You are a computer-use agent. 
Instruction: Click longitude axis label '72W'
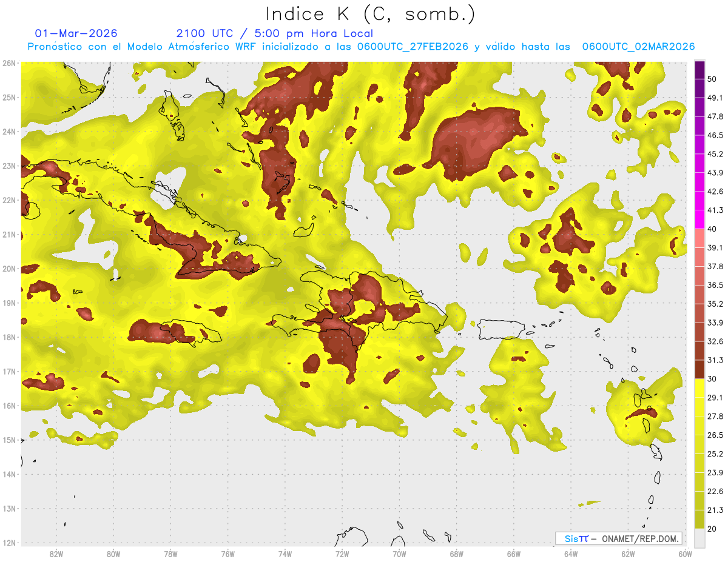[x=342, y=554]
